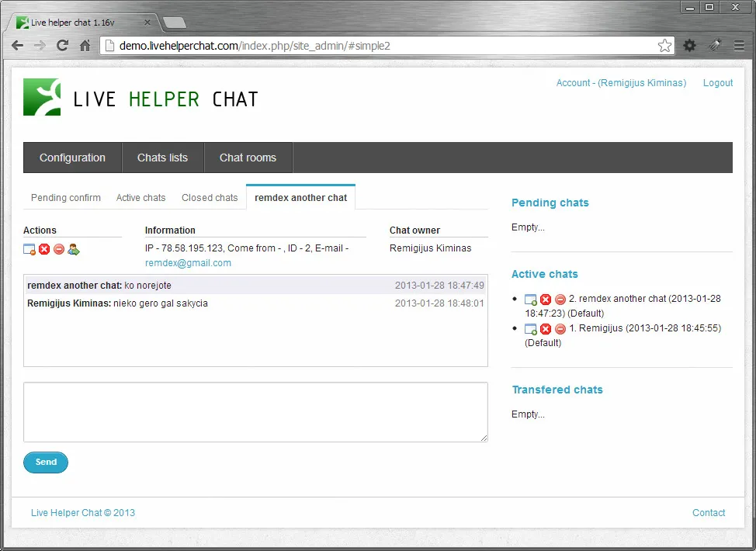Open the Chrome settings gear menu
This screenshot has height=551, width=756.
[689, 45]
